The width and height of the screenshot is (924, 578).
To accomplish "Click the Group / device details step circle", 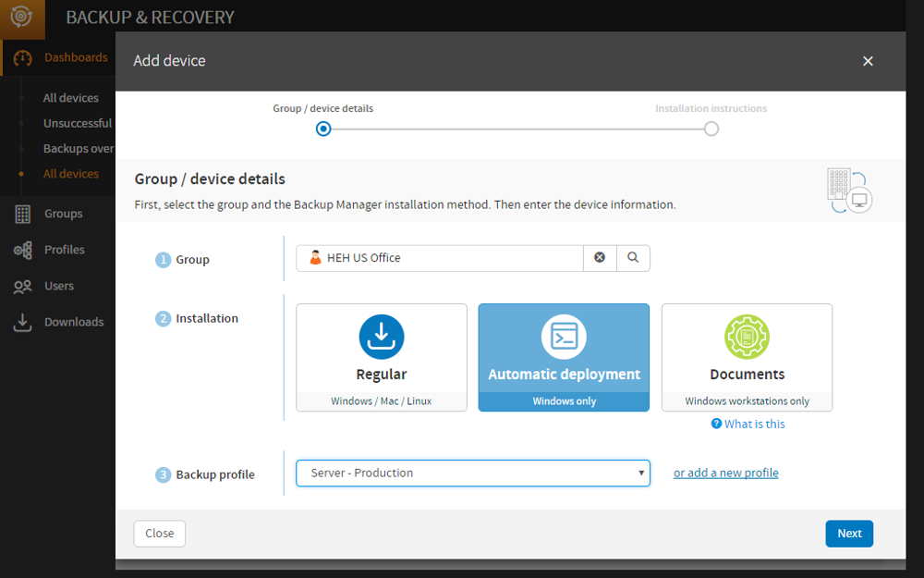I will (x=322, y=129).
